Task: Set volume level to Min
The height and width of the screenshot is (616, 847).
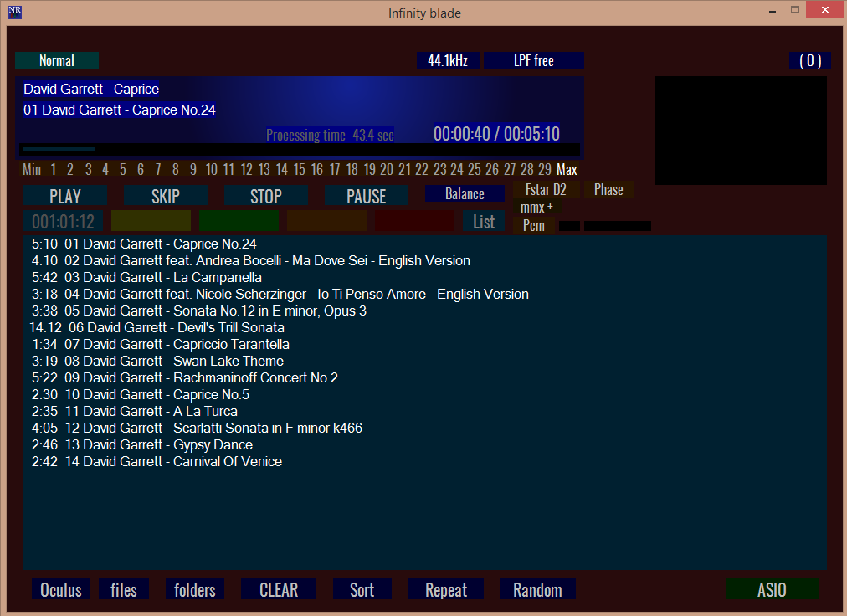Action: point(32,170)
